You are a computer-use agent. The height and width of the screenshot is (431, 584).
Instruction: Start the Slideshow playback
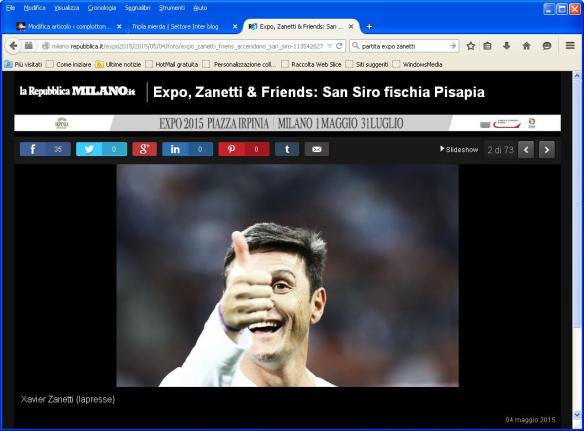pos(459,149)
